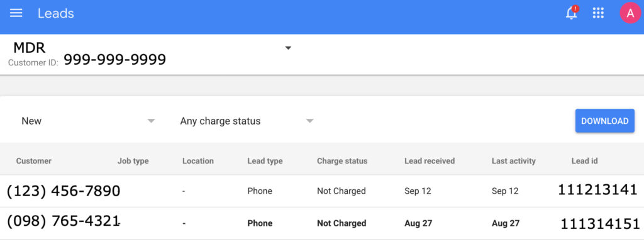
Task: Click the Lead received column header
Action: point(429,161)
